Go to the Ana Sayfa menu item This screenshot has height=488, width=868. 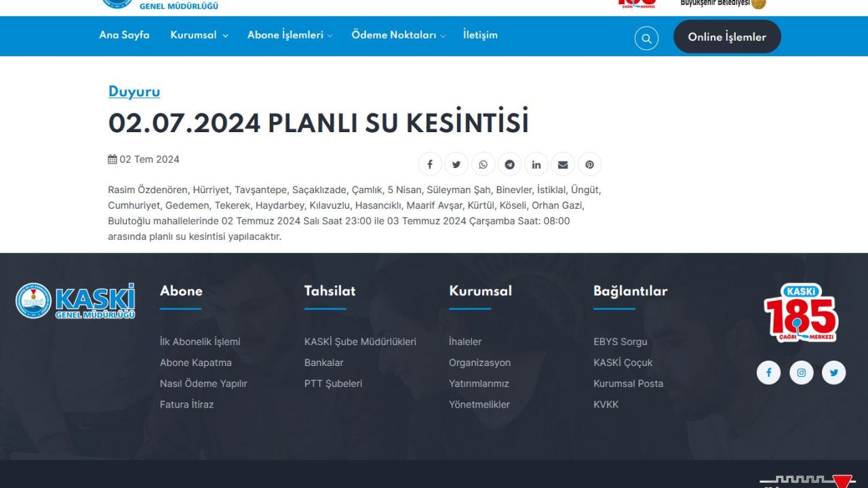pyautogui.click(x=125, y=35)
